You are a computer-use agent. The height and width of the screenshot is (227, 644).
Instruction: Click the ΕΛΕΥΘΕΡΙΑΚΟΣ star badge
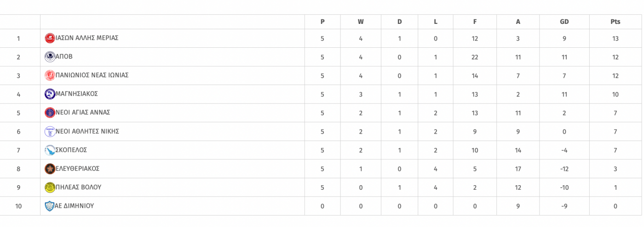(50, 169)
